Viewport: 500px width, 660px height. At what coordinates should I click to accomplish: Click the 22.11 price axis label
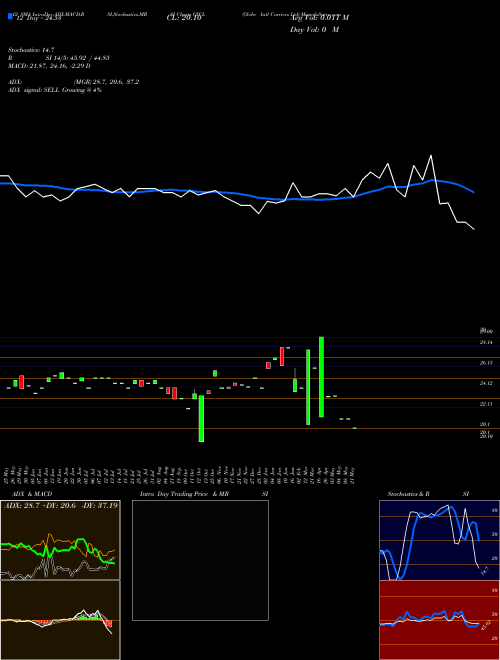(486, 404)
